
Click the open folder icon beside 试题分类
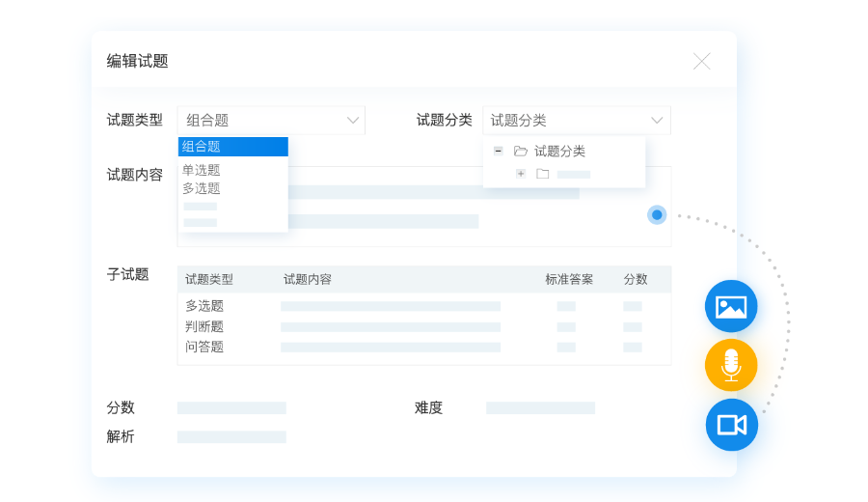coord(521,151)
